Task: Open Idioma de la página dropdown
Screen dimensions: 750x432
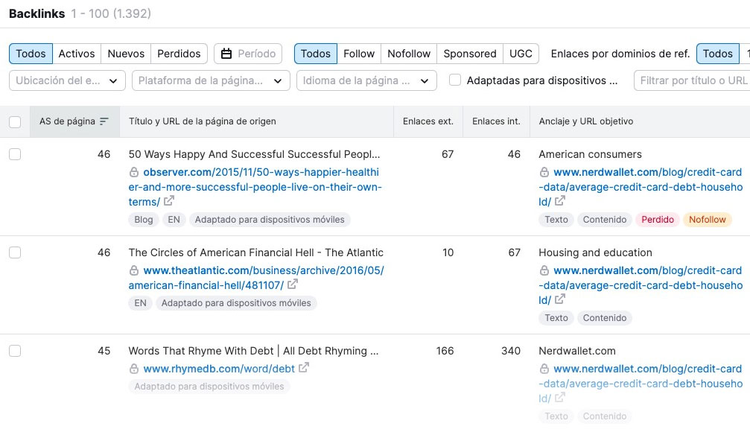Action: click(366, 80)
